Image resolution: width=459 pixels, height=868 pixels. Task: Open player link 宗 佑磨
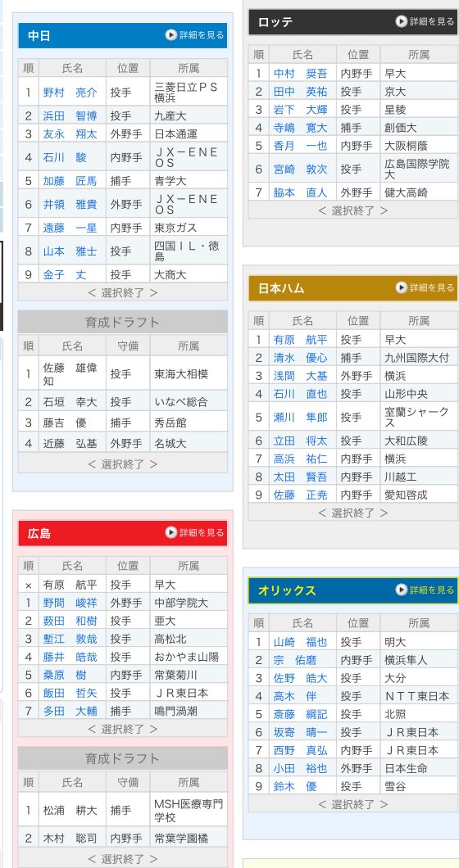pyautogui.click(x=295, y=660)
